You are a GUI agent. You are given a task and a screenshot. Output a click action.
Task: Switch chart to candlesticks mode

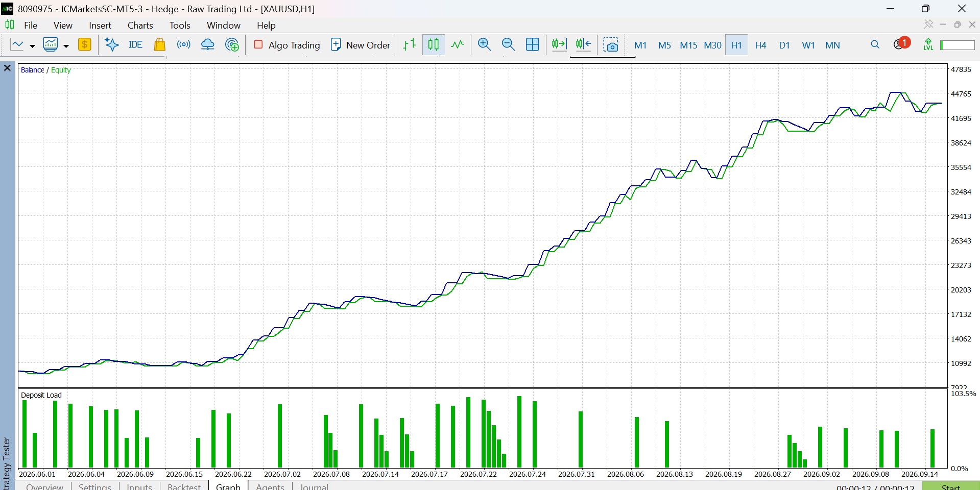(434, 45)
